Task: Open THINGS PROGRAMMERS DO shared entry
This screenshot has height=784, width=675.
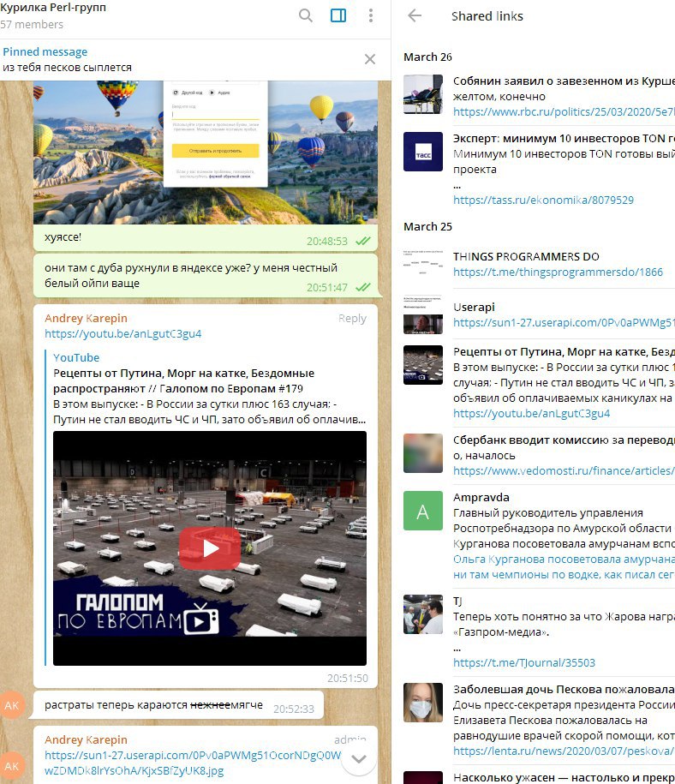Action: [x=526, y=257]
